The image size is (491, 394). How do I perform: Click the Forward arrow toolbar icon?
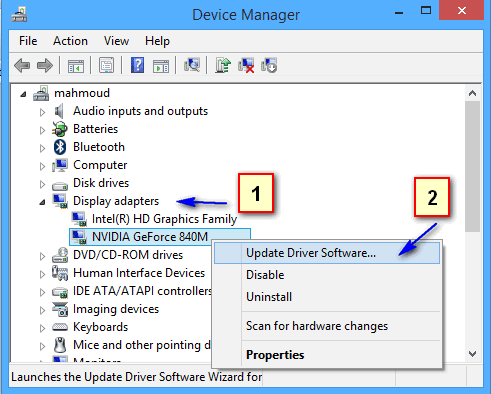pyautogui.click(x=45, y=65)
